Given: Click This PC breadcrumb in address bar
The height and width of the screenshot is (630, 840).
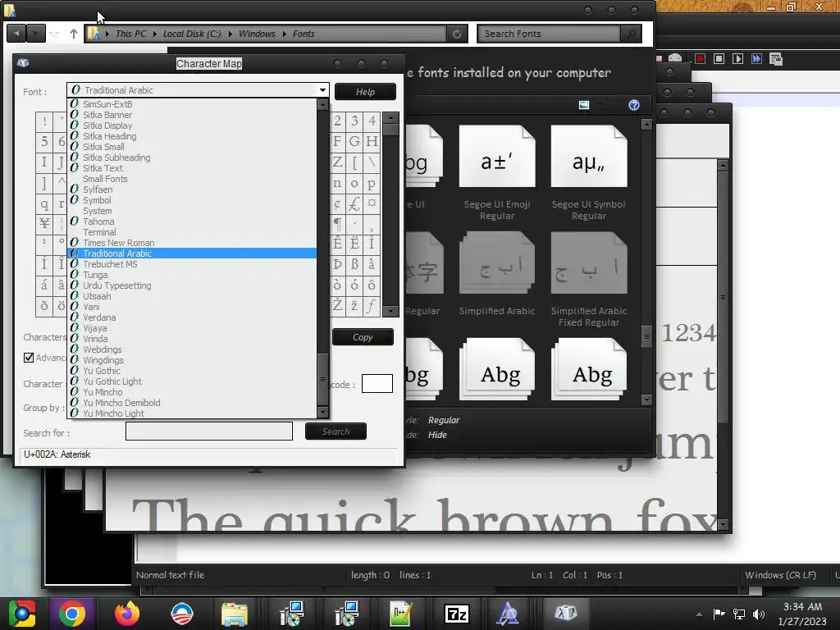Looking at the screenshot, I should (x=130, y=34).
